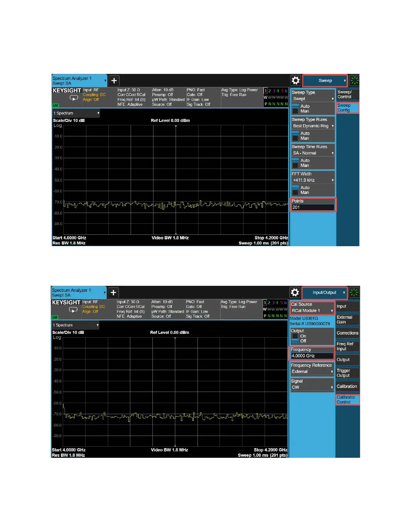Screen dimensions: 411x532
Task: Click Ref Level 0.00 dBm in top screenshot
Action: [170, 121]
